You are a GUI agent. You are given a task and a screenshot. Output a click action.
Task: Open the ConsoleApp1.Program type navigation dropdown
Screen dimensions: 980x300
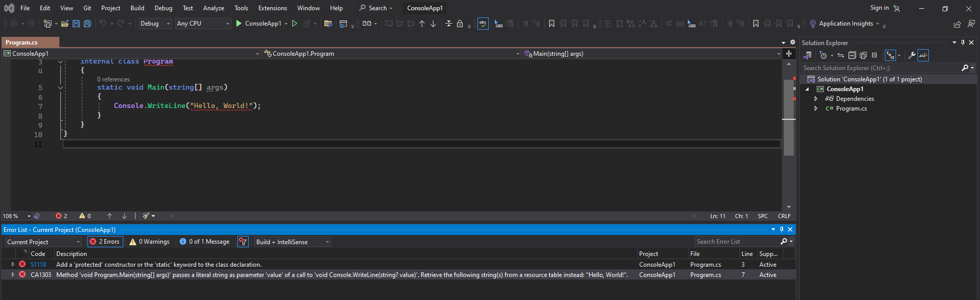click(391, 54)
